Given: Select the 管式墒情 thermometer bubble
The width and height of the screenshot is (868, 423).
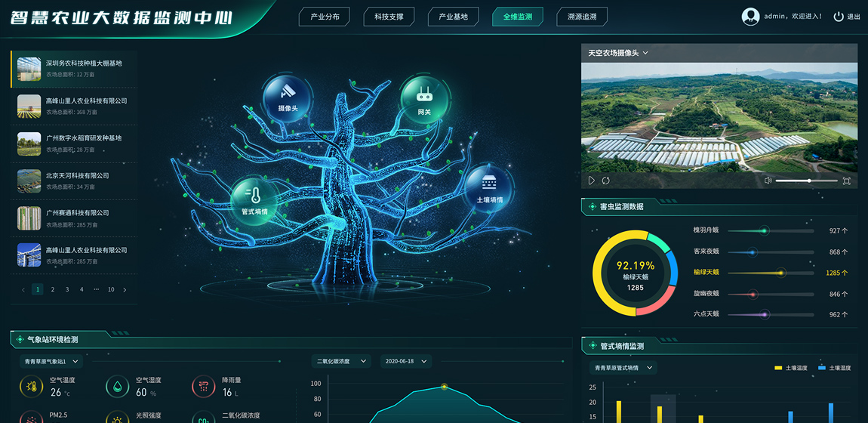Looking at the screenshot, I should [255, 199].
